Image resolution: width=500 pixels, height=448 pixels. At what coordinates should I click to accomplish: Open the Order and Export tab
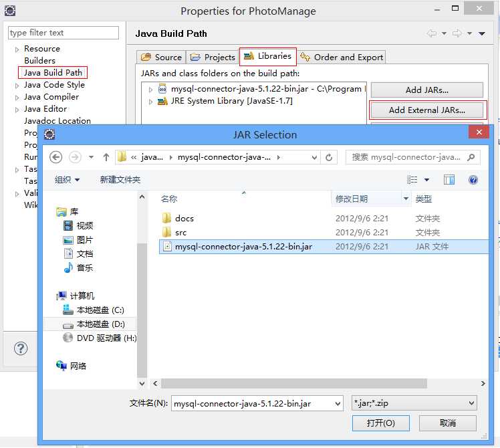tap(342, 57)
